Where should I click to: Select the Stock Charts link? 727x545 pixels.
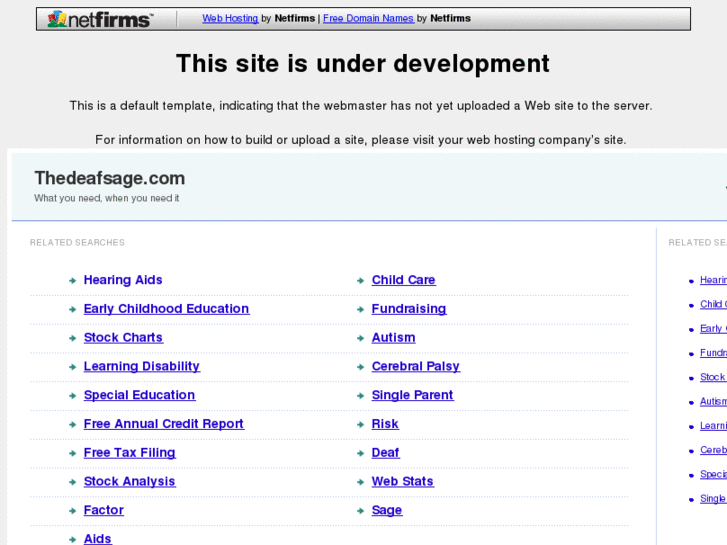tap(123, 338)
